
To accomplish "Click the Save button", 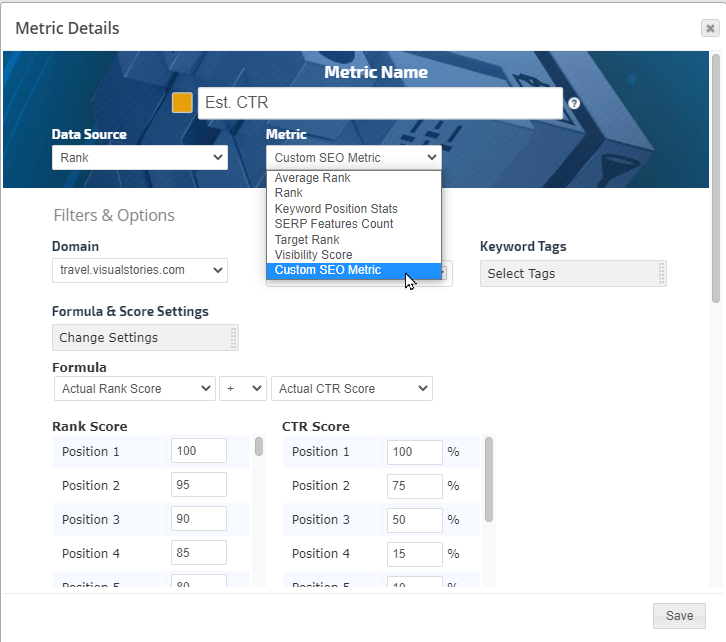I will 679,616.
